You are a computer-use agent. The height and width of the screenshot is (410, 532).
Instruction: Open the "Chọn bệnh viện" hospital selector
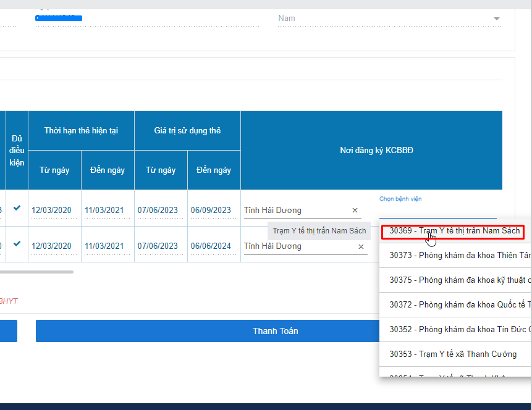[x=399, y=198]
